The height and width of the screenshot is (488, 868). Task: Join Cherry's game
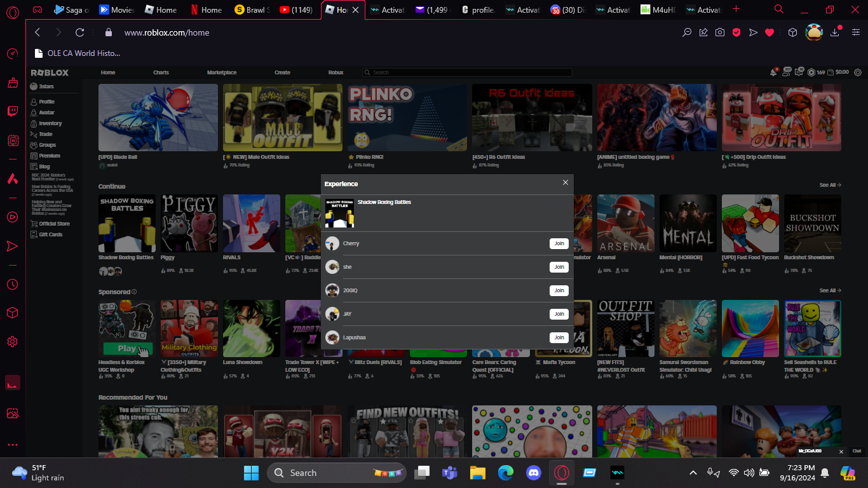559,243
